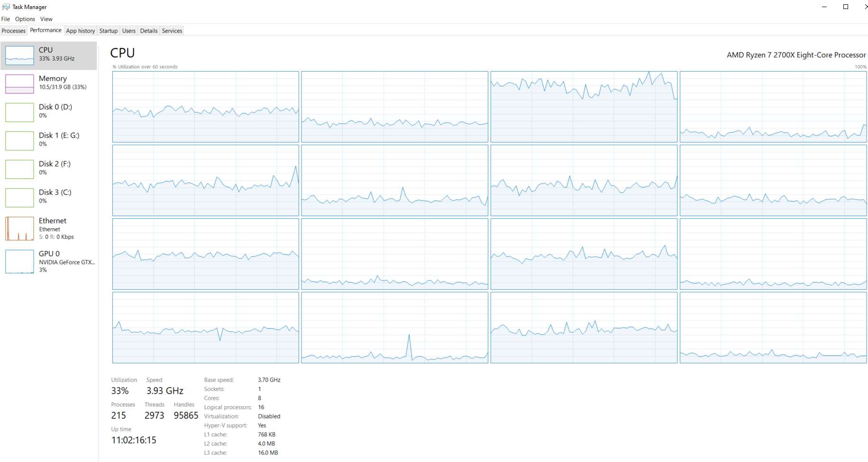This screenshot has width=868, height=462.
Task: Click the base speed value 3.70 GHz
Action: coord(269,380)
